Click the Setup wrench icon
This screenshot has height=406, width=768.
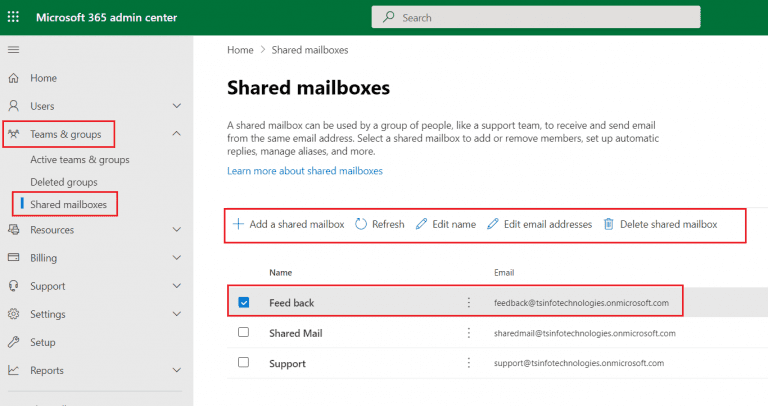click(14, 342)
